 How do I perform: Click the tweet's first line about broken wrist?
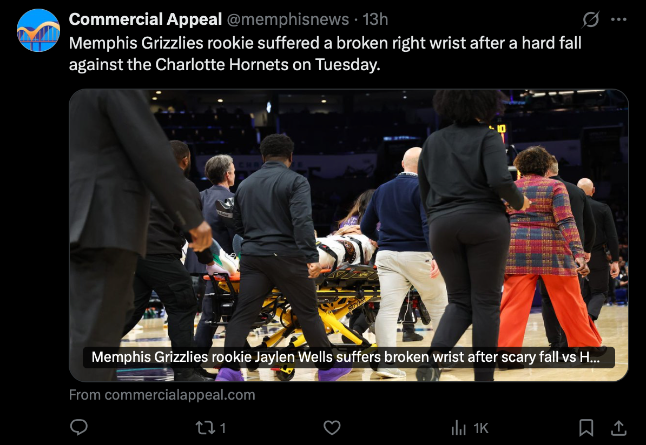tap(325, 43)
